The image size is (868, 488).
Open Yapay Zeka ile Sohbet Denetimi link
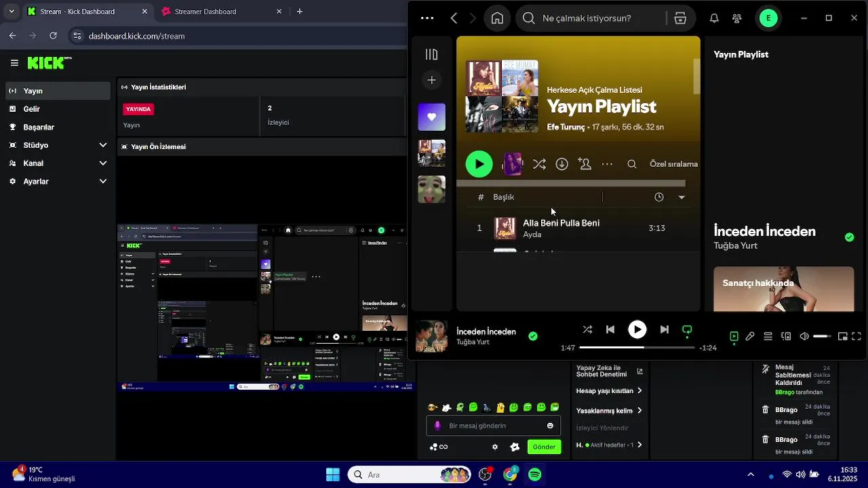coord(609,371)
